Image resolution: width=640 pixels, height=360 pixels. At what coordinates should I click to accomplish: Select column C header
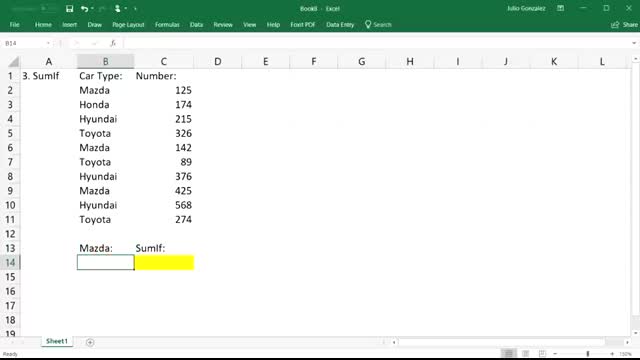click(164, 62)
